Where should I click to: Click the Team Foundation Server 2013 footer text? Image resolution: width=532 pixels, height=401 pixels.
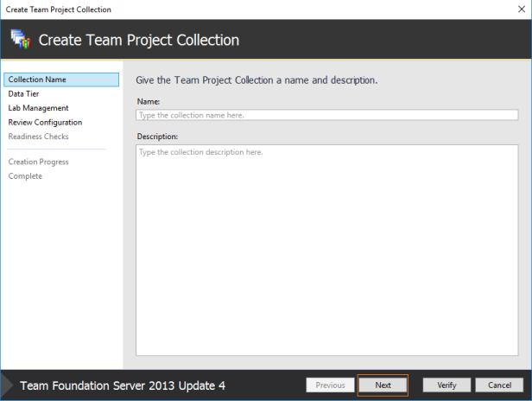(123, 385)
